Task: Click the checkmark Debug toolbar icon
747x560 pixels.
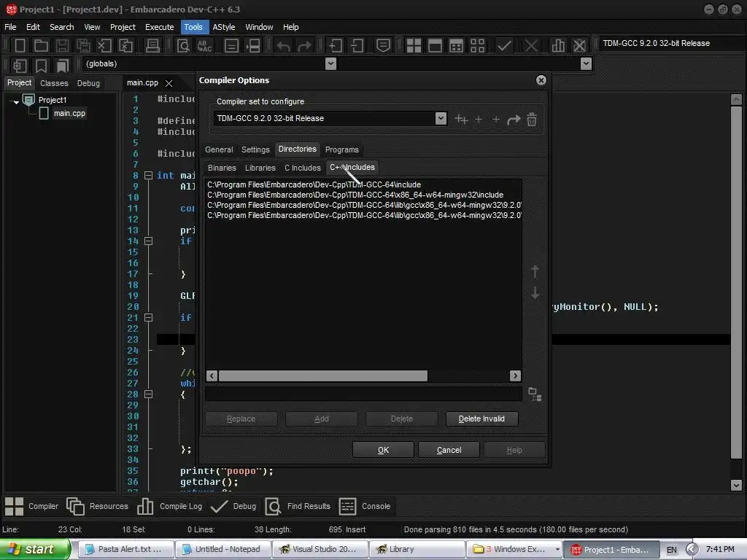Action: (x=504, y=46)
